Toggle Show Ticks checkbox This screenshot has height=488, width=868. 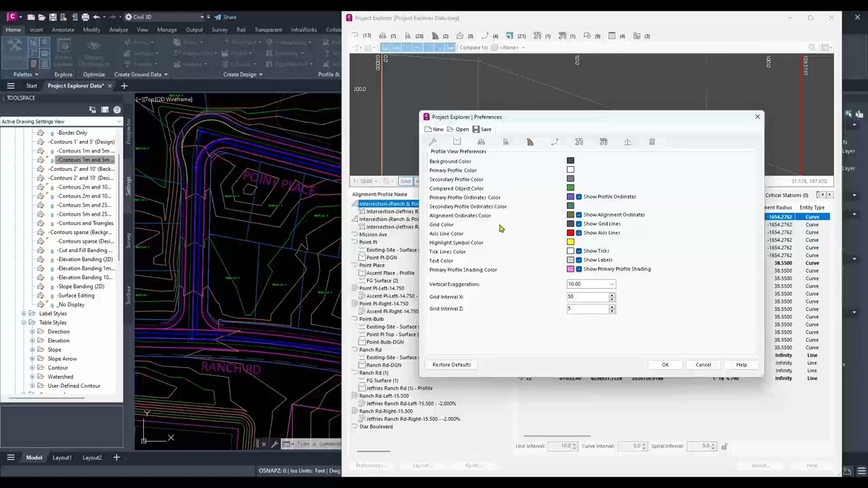click(x=578, y=251)
